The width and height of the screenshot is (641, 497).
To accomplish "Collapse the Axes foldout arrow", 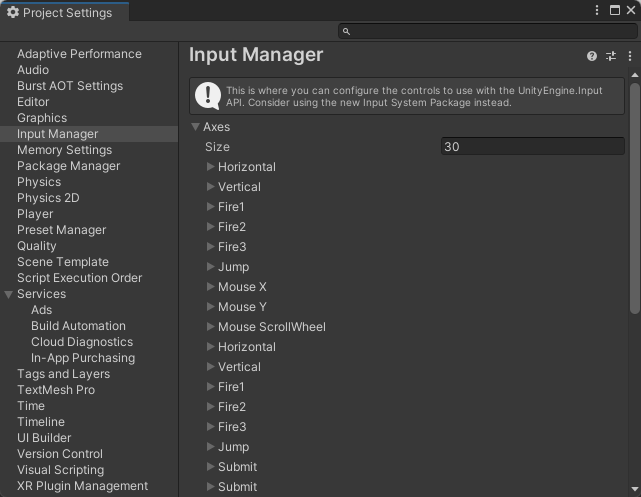I will point(195,127).
